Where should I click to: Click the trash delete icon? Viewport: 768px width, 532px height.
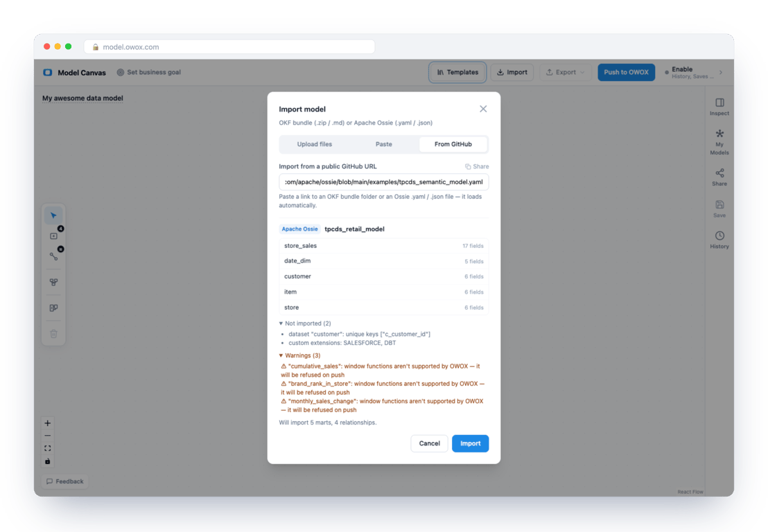pos(53,334)
